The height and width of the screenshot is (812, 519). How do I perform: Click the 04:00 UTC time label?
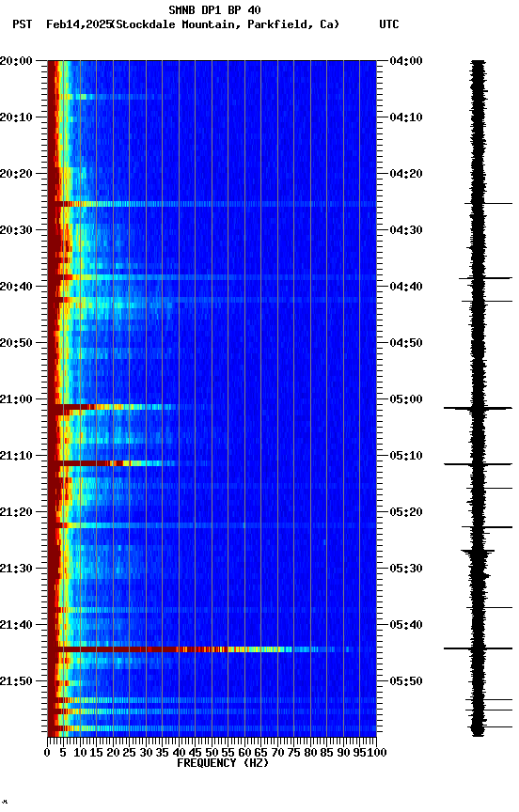click(406, 61)
